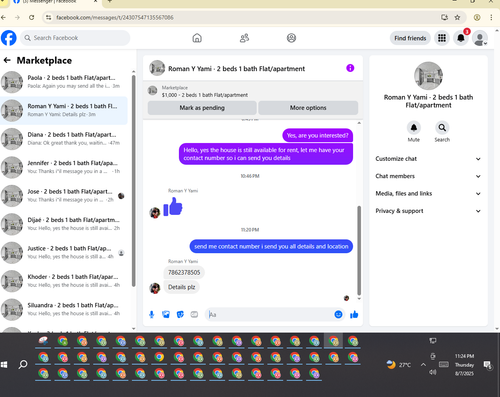Expand Media, files and links section

[x=428, y=193]
